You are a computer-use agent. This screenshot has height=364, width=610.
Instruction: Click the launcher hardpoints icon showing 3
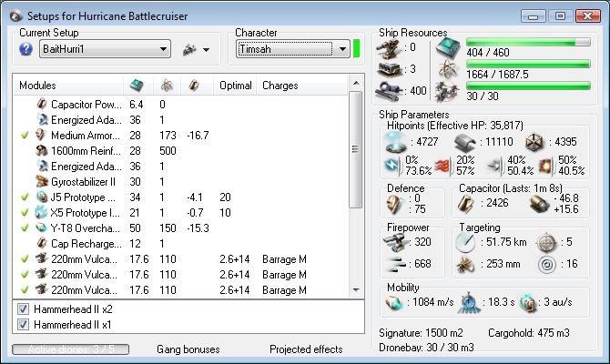tap(390, 69)
